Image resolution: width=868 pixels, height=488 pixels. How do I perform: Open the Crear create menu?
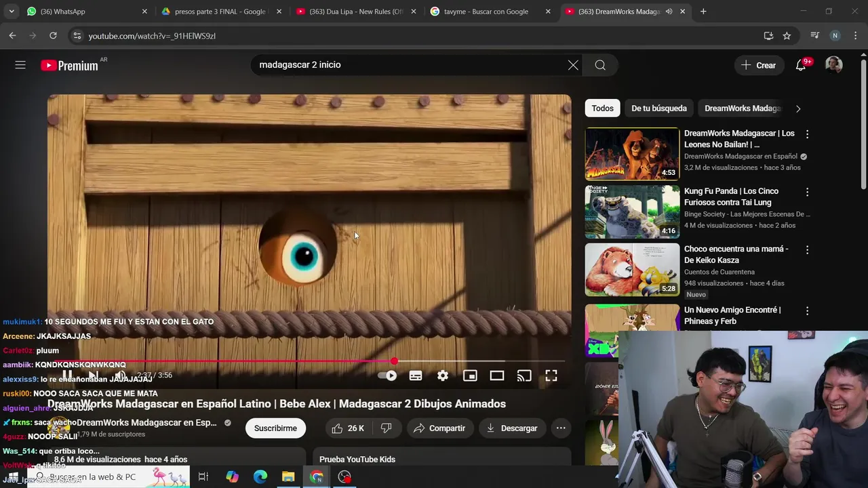758,65
